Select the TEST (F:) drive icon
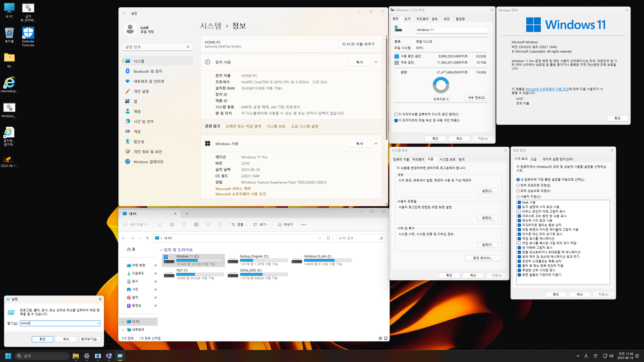644x362 pixels. coord(169,275)
